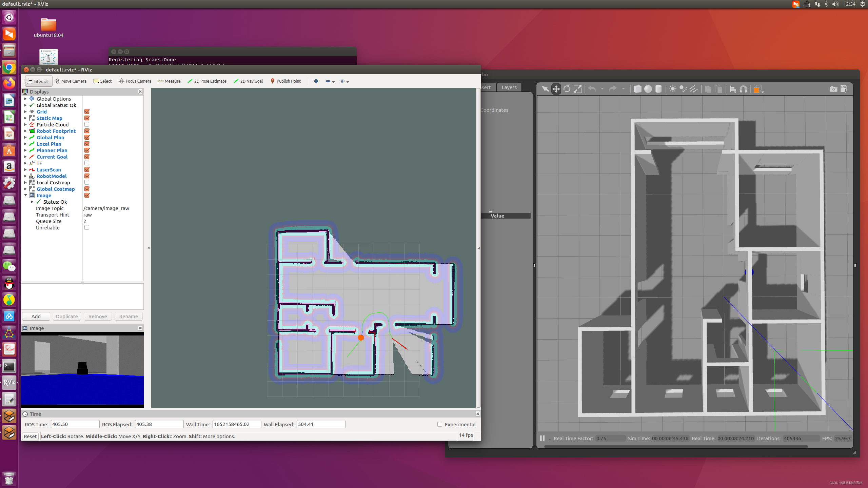This screenshot has width=868, height=488.
Task: Add a point light in Gazebo
Action: coord(673,89)
